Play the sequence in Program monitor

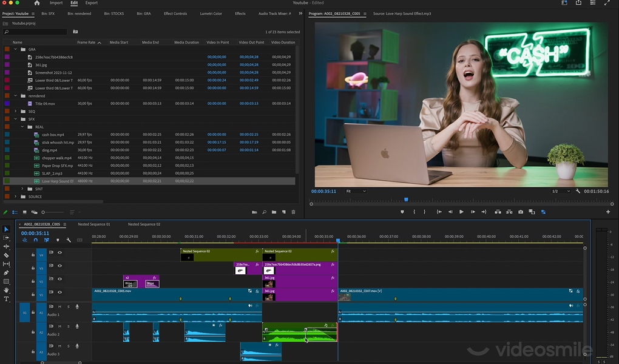click(x=461, y=212)
